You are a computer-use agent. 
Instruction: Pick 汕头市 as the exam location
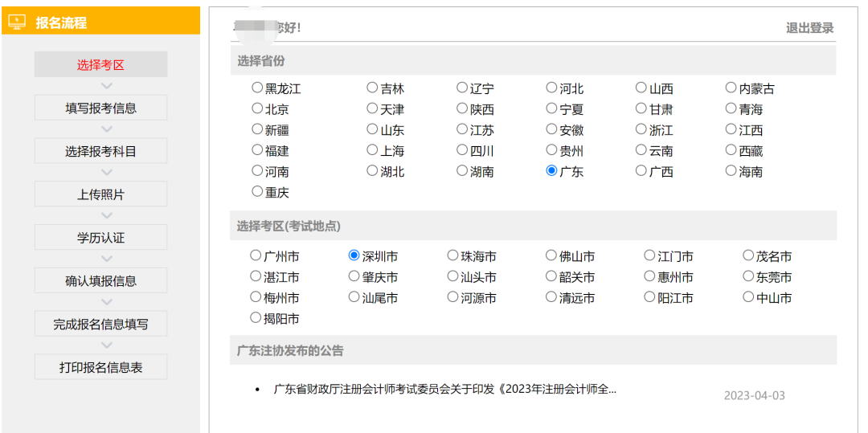[452, 276]
